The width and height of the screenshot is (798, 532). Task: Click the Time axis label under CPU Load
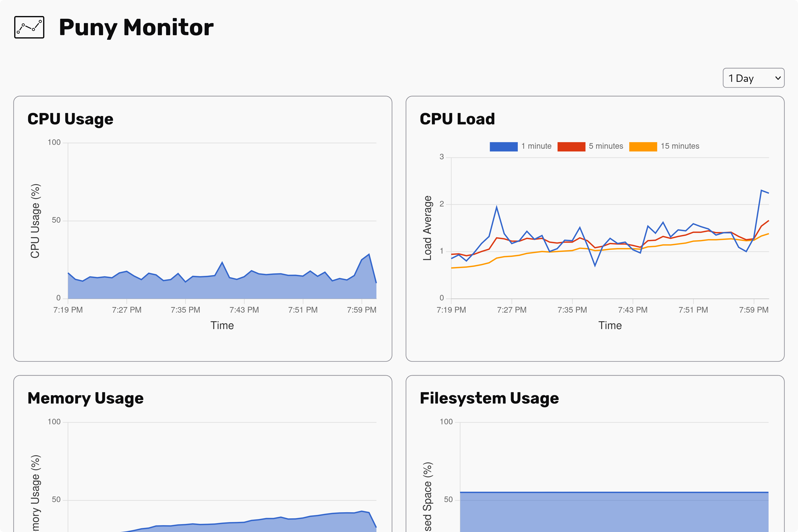pos(610,326)
